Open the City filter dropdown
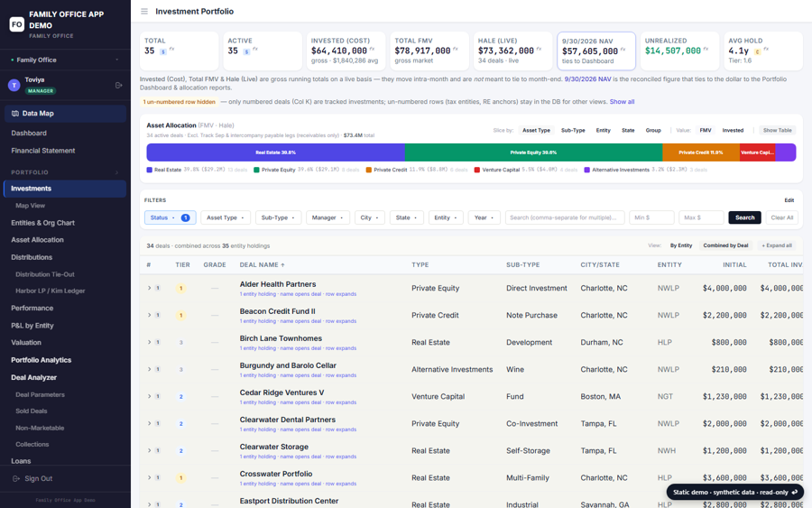812x508 pixels. [x=369, y=217]
